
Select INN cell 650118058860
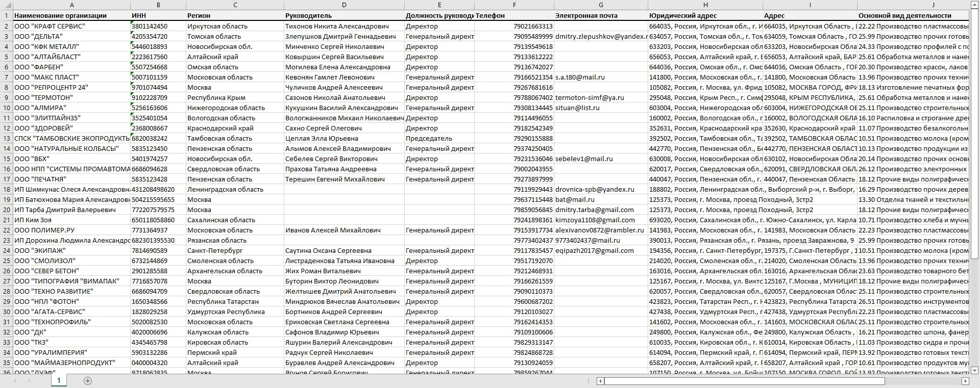158,220
